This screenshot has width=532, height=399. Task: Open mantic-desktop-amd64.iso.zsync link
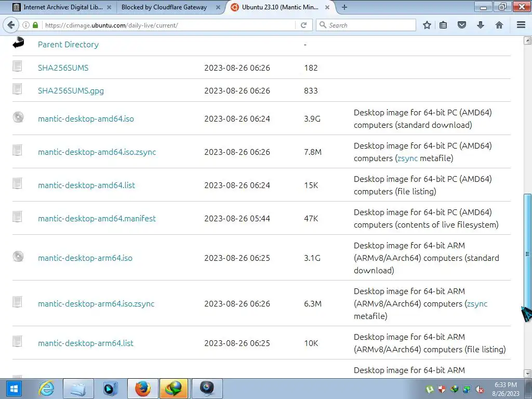pos(97,152)
